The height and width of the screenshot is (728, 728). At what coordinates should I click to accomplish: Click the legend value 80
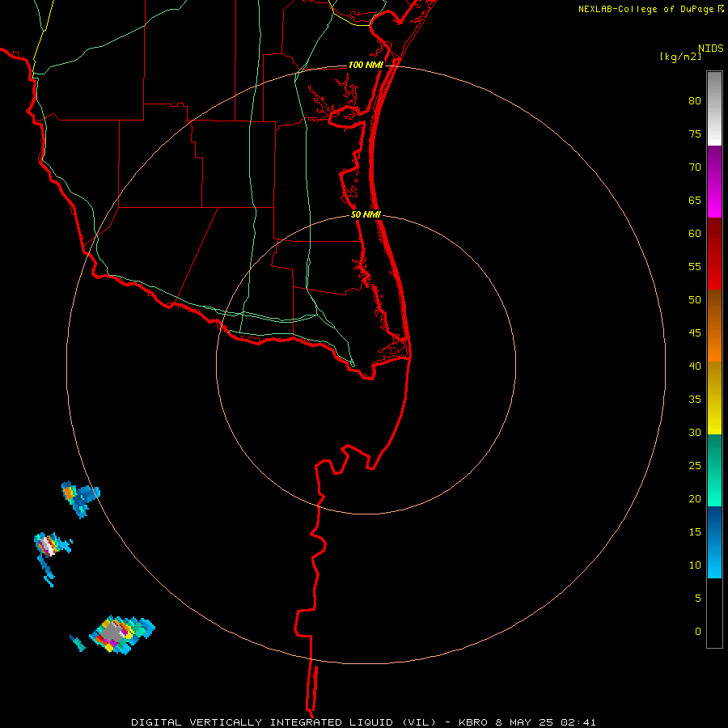click(695, 101)
